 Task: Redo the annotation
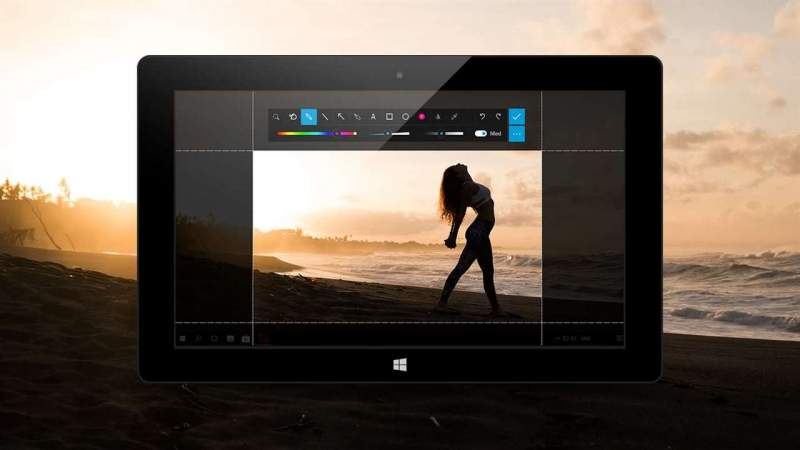coord(498,117)
